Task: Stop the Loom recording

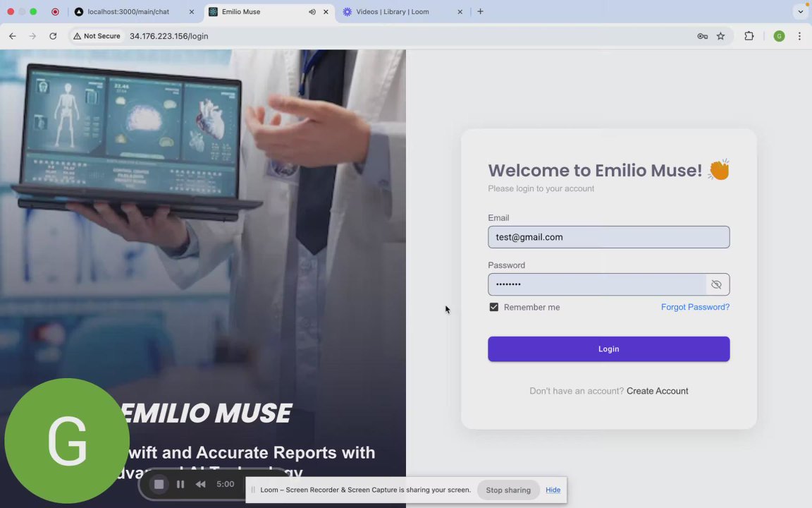Action: coord(159,484)
